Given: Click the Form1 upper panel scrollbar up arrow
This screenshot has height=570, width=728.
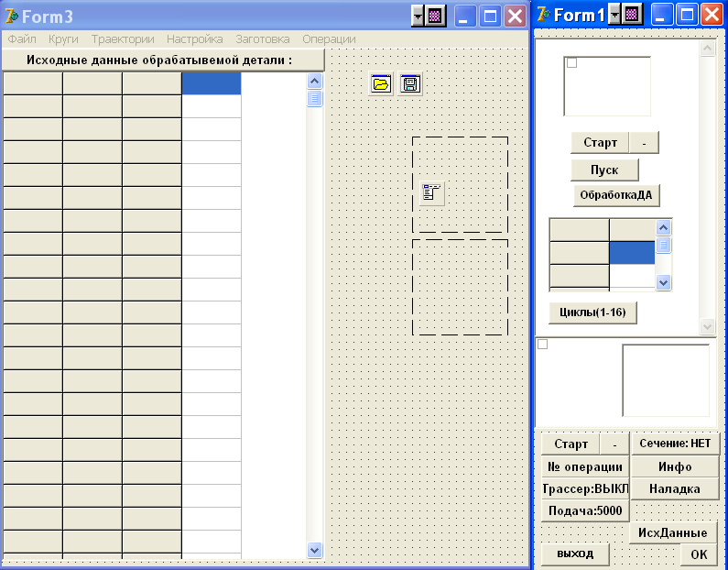Looking at the screenshot, I should (x=707, y=48).
